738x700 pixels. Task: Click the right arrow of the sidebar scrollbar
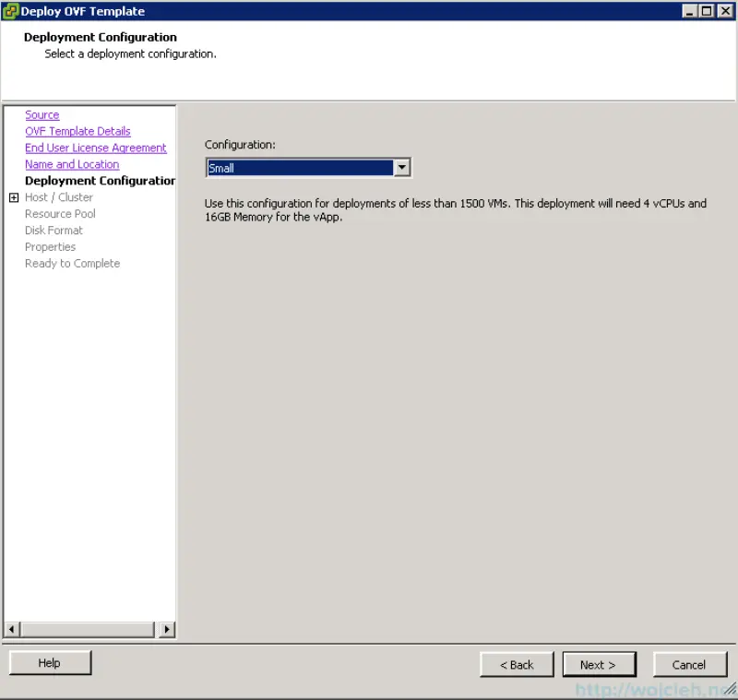(167, 629)
